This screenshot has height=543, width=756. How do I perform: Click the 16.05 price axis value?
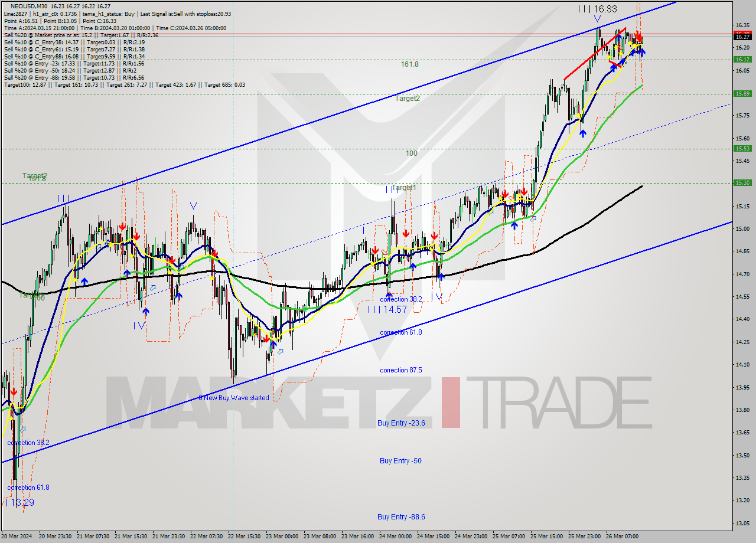(x=742, y=70)
